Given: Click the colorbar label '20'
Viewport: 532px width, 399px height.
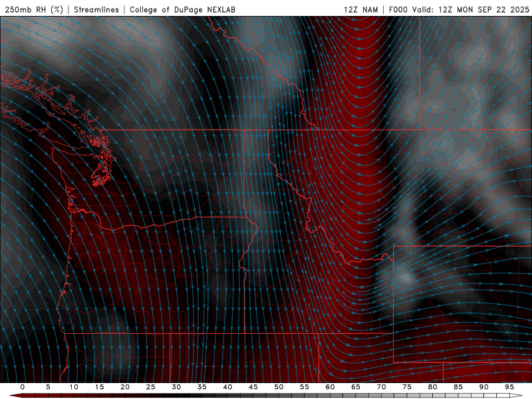Looking at the screenshot, I should (125, 387).
